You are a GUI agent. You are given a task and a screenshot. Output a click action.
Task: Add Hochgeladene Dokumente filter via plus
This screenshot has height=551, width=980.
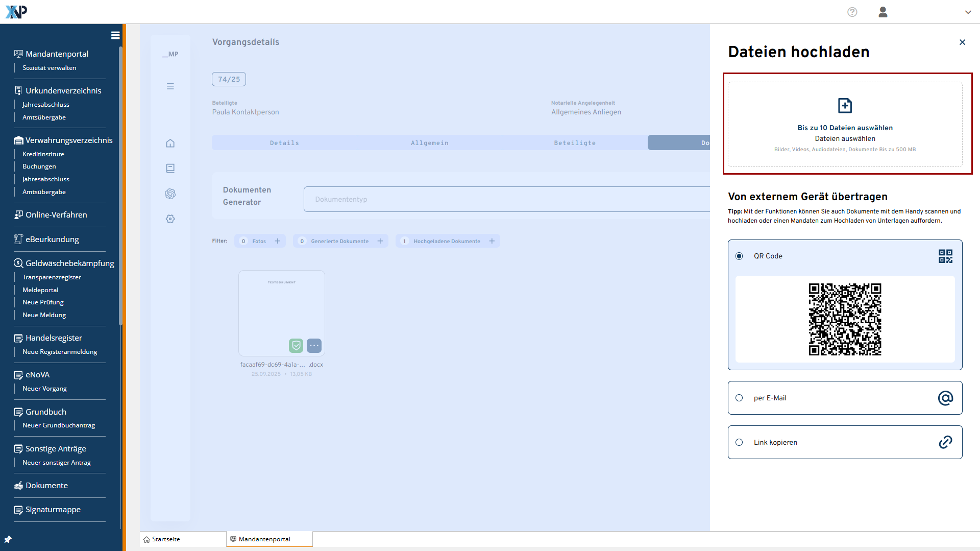click(492, 241)
